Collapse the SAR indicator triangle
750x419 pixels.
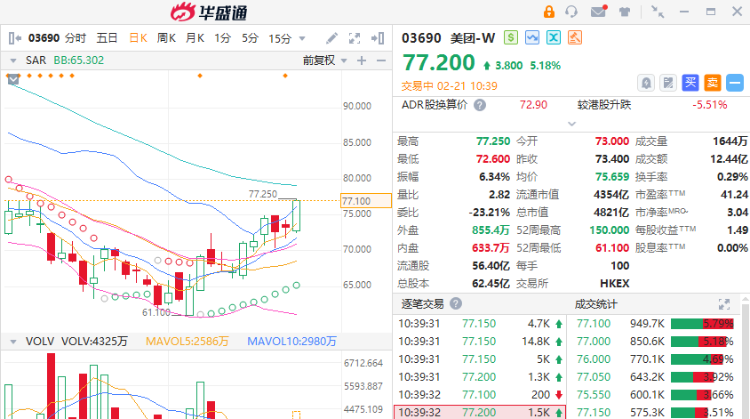(x=13, y=61)
